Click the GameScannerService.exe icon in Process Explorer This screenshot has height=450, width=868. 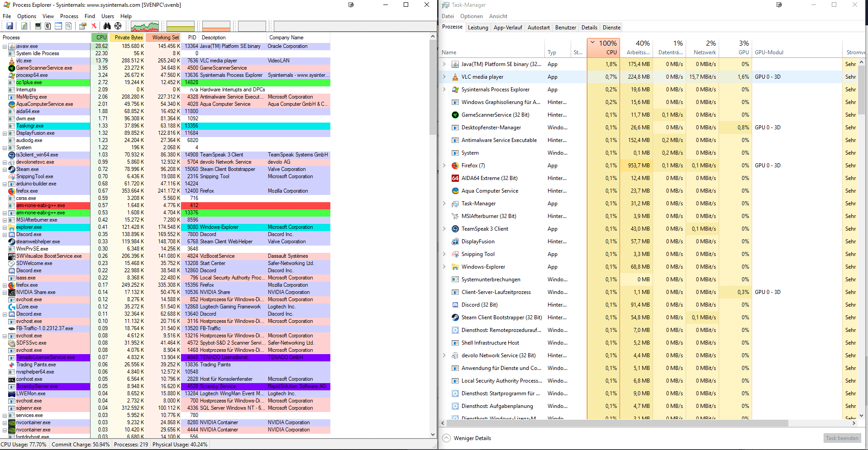(12, 68)
